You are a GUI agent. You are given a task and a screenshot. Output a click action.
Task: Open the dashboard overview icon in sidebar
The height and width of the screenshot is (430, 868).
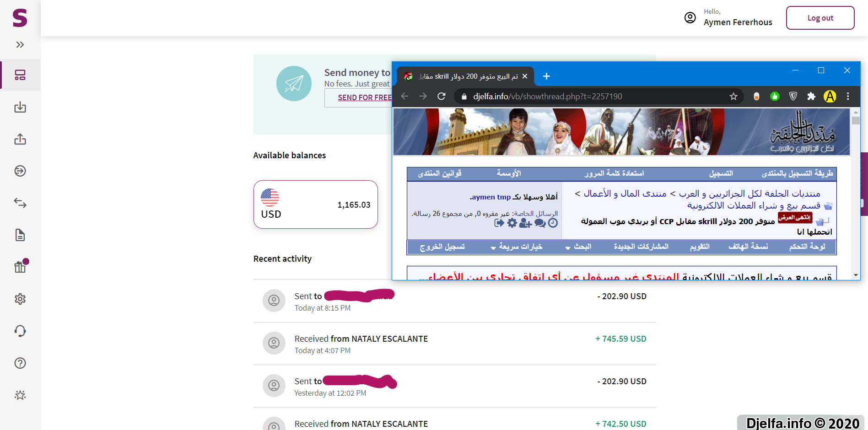[x=20, y=75]
